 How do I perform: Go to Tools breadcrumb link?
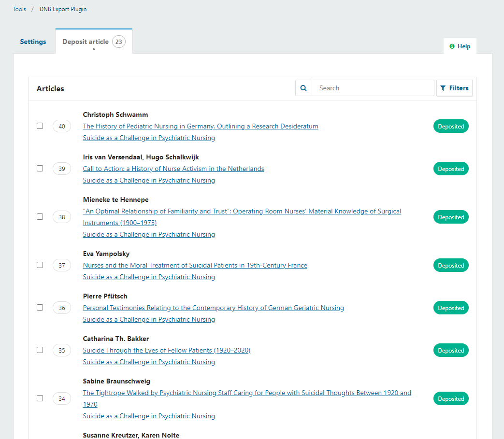pyautogui.click(x=19, y=9)
